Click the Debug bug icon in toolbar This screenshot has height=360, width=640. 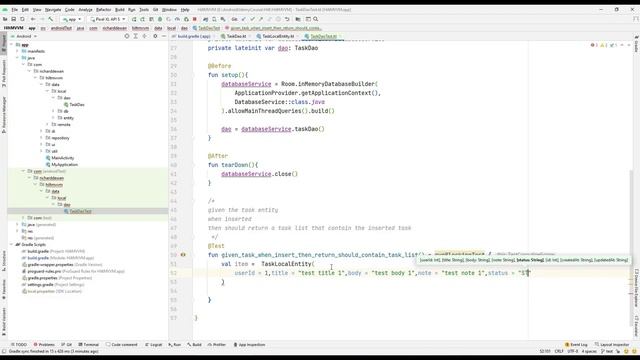160,19
